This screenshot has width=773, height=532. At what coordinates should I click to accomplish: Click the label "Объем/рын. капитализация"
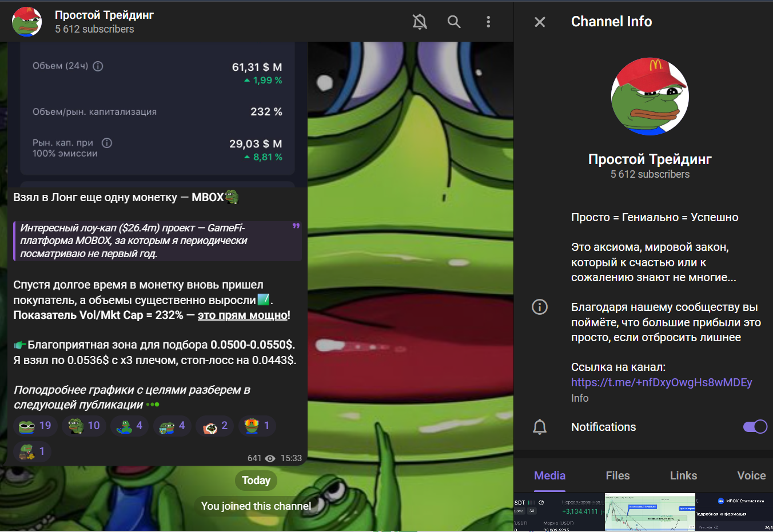(94, 111)
